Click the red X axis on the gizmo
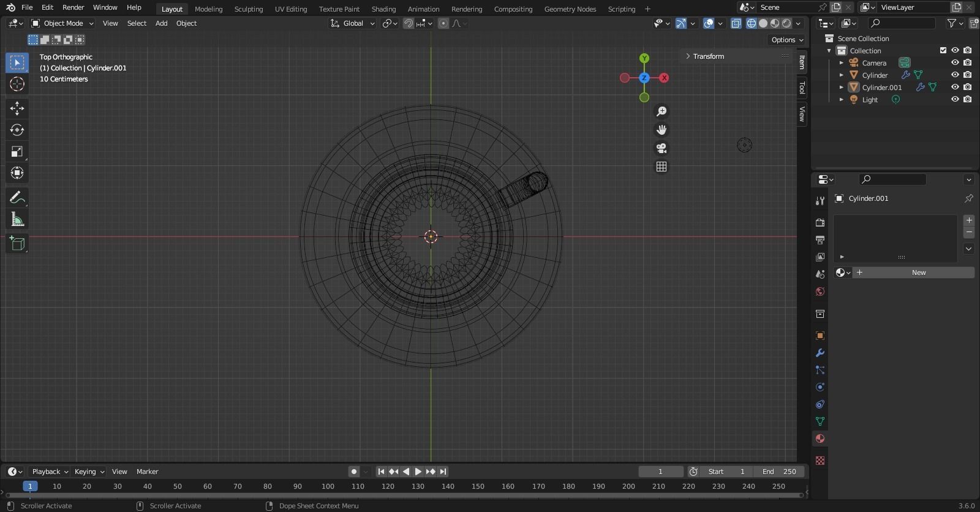The width and height of the screenshot is (980, 512). pos(664,78)
